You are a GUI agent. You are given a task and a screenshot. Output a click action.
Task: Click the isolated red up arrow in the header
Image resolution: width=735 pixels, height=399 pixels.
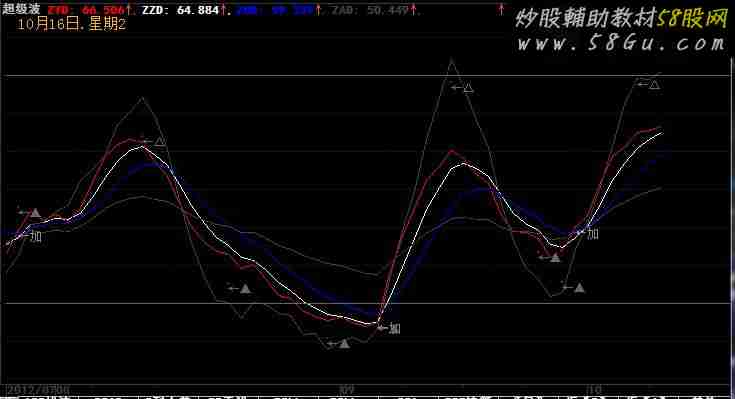502,9
